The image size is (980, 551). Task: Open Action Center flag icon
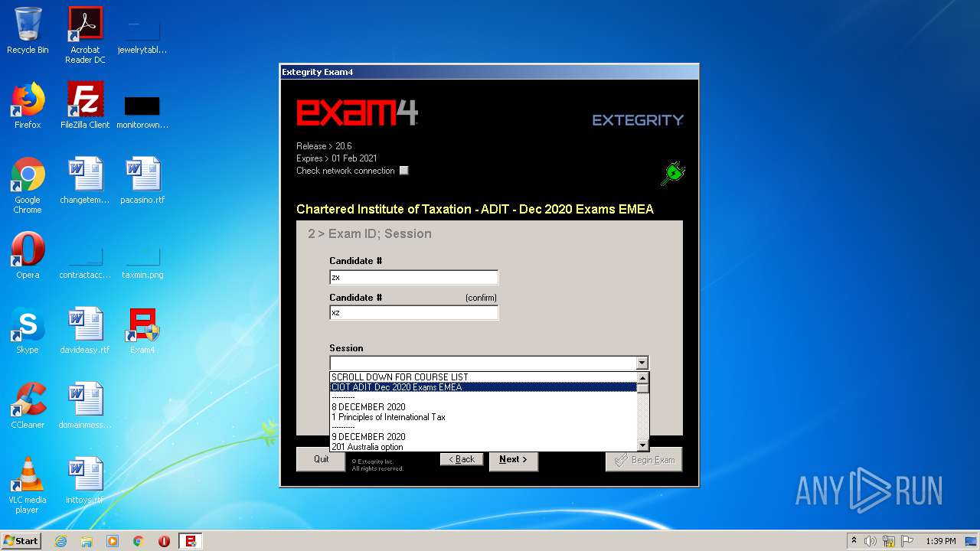tap(907, 541)
